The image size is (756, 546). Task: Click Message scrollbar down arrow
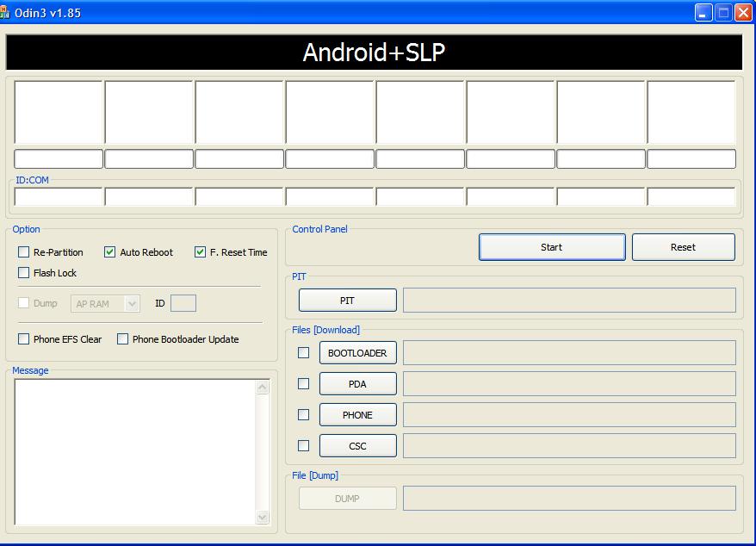coord(263,517)
